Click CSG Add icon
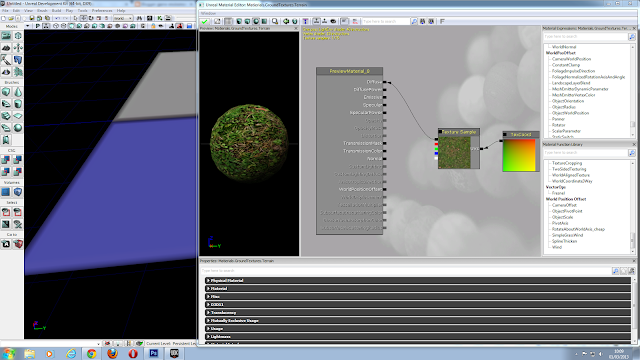The width and height of the screenshot is (640, 360). point(6,160)
